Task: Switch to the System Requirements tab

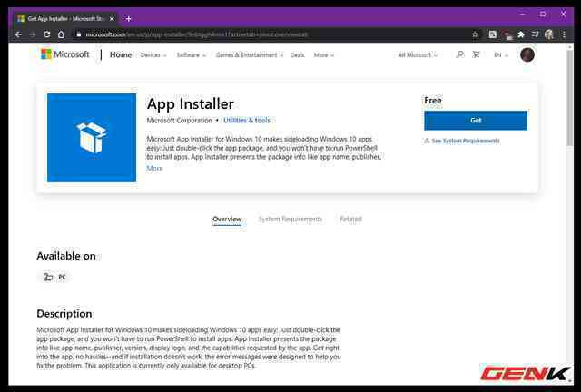Action: pyautogui.click(x=290, y=220)
